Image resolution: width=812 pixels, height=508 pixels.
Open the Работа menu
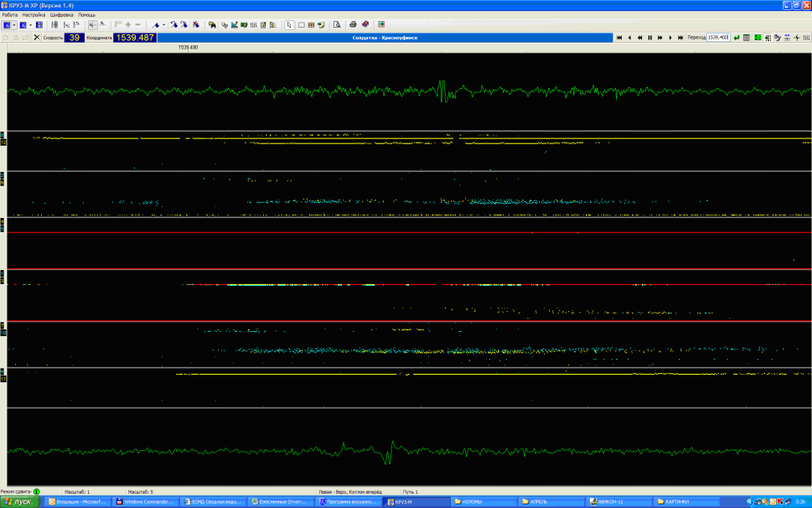tap(10, 15)
